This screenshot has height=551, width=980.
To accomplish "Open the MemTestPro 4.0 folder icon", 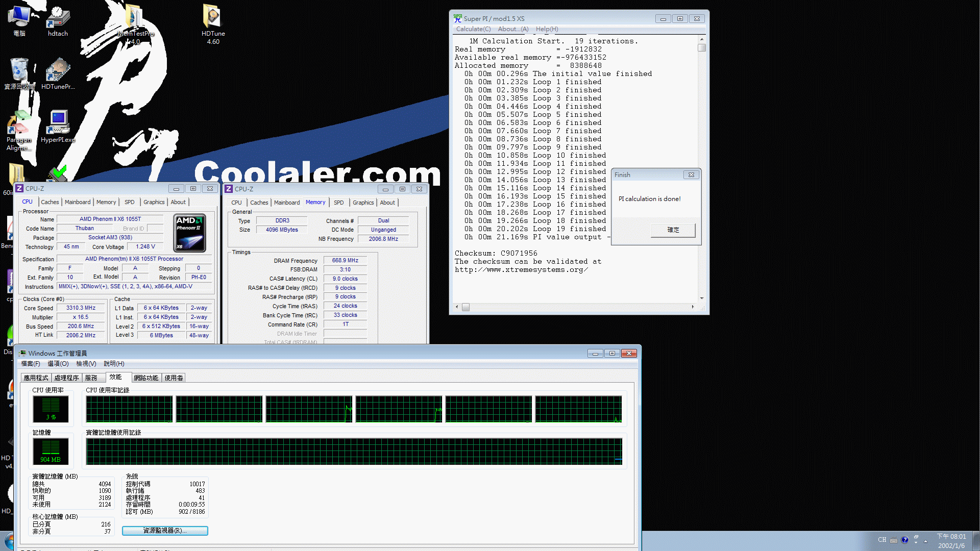I will point(134,23).
